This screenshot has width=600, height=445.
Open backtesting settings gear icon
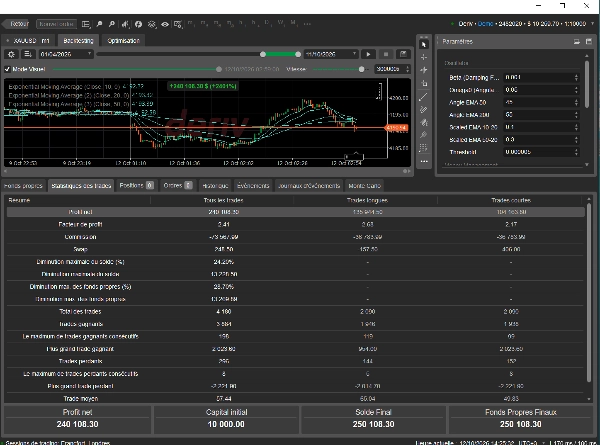11,54
